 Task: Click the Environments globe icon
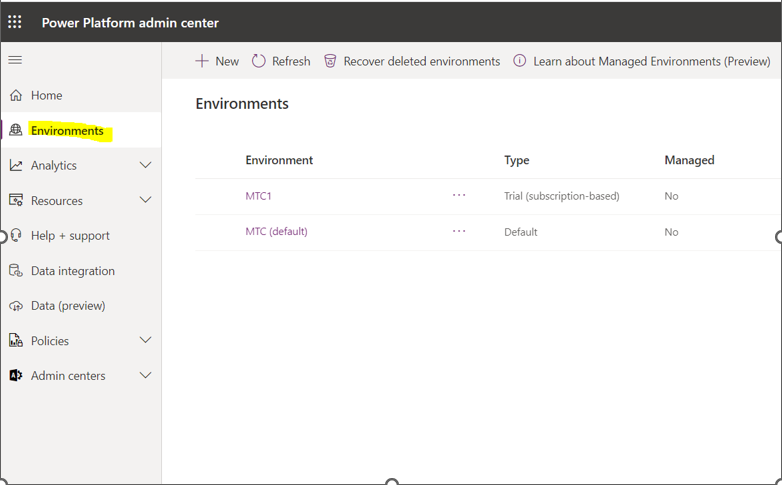[x=16, y=130]
